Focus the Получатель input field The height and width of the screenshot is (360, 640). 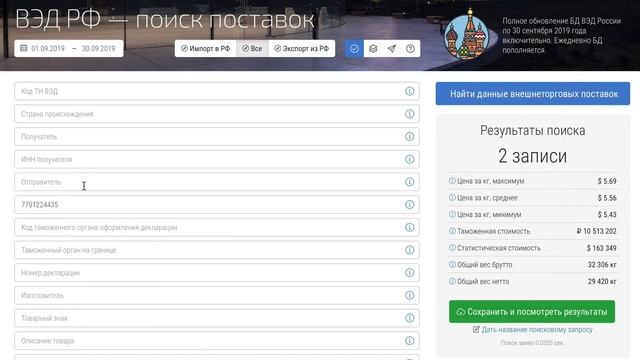pos(217,136)
